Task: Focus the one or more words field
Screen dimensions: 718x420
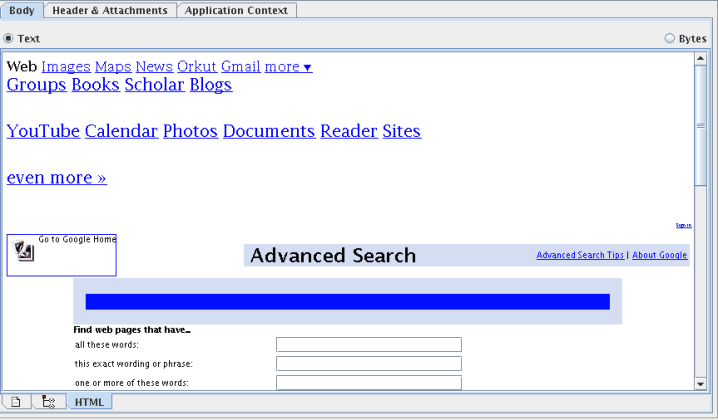Action: pyautogui.click(x=369, y=382)
